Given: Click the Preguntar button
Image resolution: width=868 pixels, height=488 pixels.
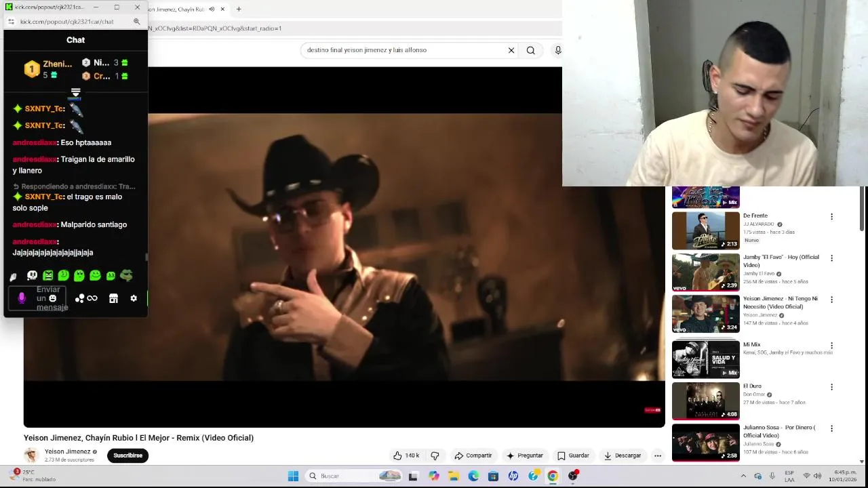Looking at the screenshot, I should pyautogui.click(x=524, y=455).
